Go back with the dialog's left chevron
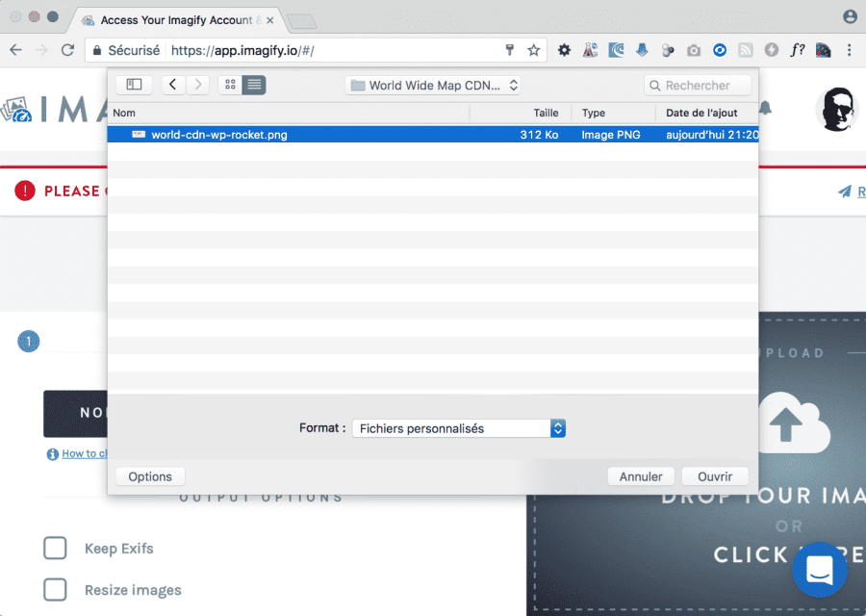866x616 pixels. (x=173, y=85)
